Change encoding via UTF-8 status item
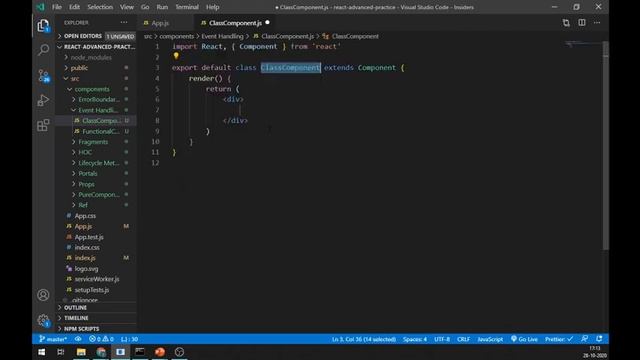The width and height of the screenshot is (640, 360). (x=442, y=339)
